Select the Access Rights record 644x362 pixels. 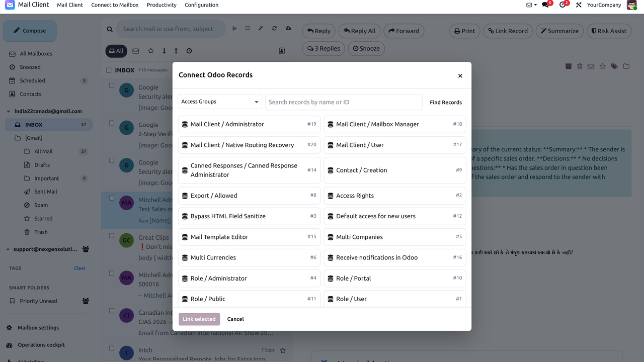395,196
